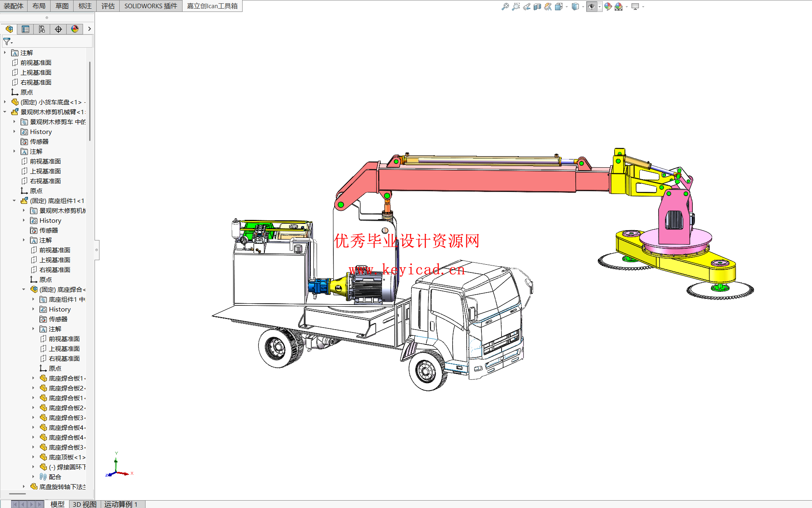Image resolution: width=812 pixels, height=508 pixels.
Task: Toggle the Hide/Show Items eye button
Action: (x=592, y=7)
